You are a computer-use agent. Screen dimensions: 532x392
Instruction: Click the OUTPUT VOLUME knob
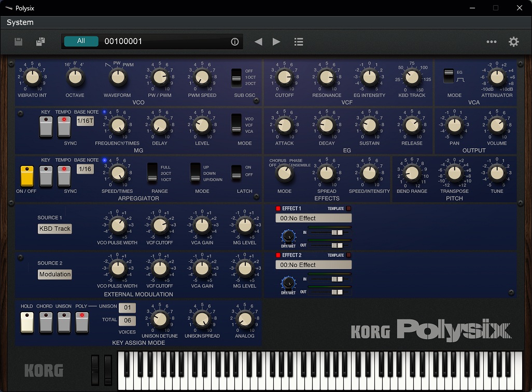[x=497, y=125]
